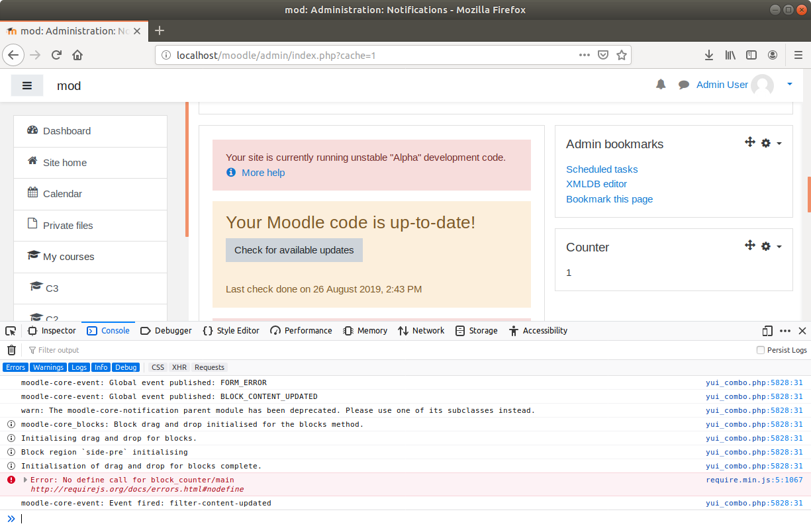Open the Firefox downloads arrow
The width and height of the screenshot is (811, 532).
(709, 55)
